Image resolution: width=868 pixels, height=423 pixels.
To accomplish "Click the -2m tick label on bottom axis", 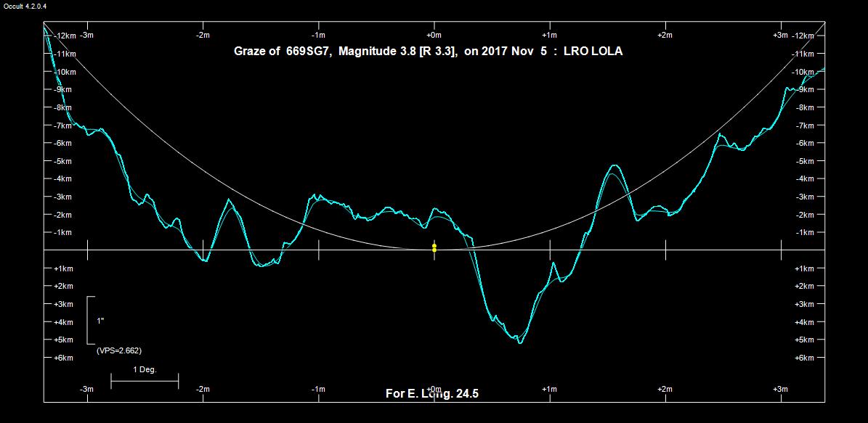I will pos(203,390).
